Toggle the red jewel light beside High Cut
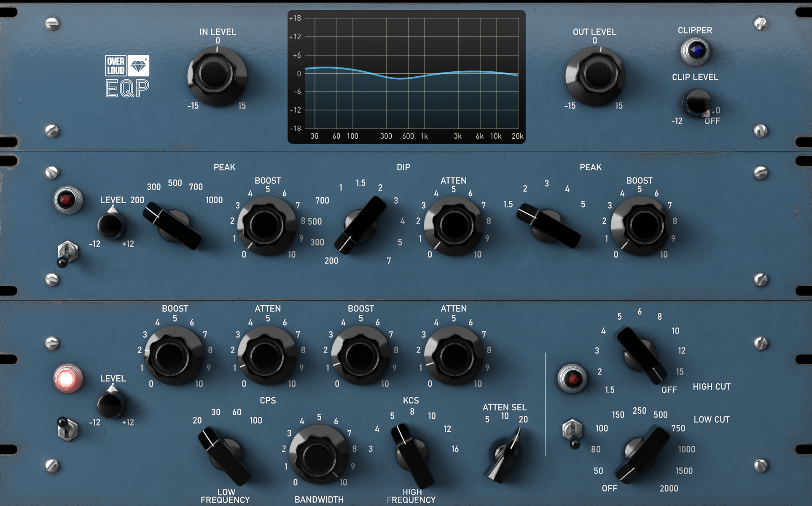Screen dimensions: 812x506 pyautogui.click(x=572, y=379)
